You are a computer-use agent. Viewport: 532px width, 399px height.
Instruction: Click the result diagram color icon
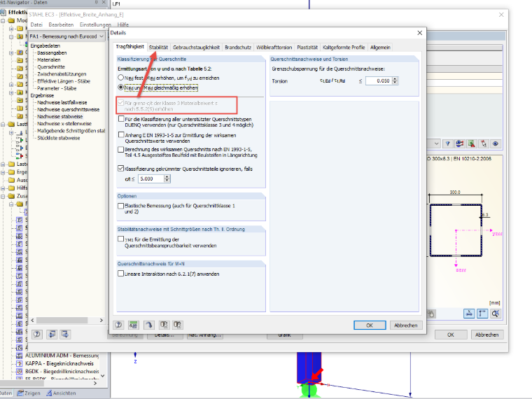tap(460, 144)
